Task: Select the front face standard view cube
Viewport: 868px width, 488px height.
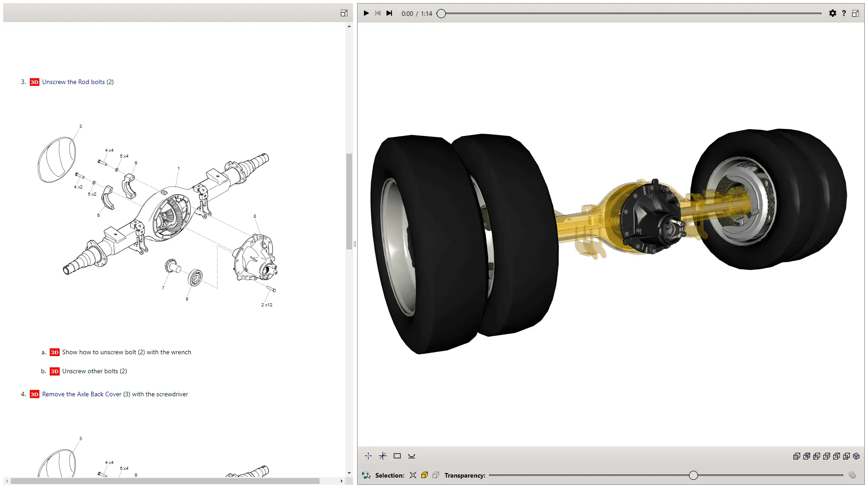Action: coord(796,456)
